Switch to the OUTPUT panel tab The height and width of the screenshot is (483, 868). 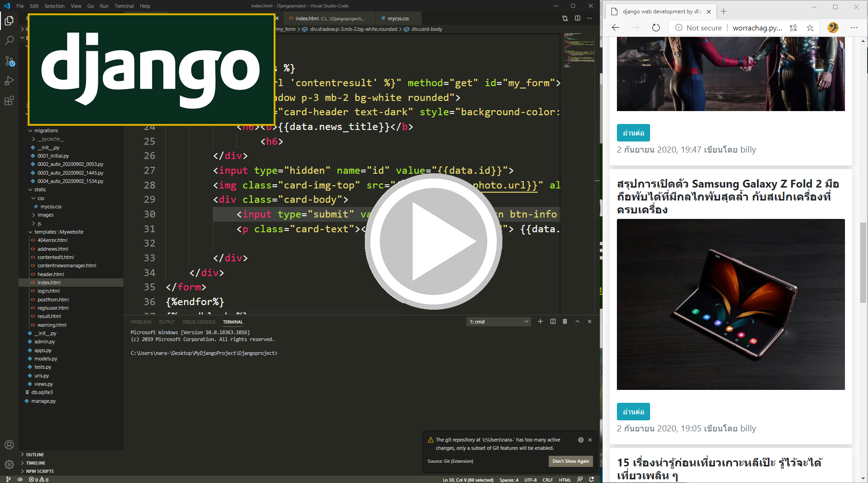click(x=167, y=322)
